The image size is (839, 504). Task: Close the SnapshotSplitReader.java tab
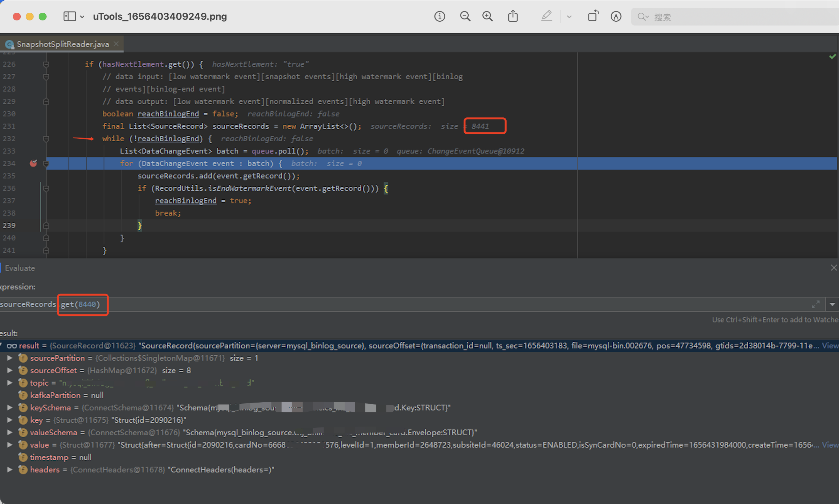[116, 44]
